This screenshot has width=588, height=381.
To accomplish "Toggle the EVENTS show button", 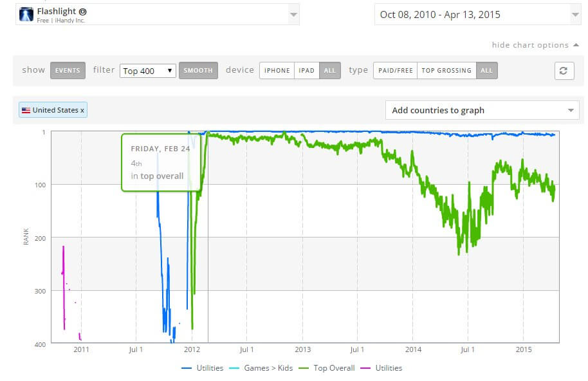I will [x=68, y=71].
